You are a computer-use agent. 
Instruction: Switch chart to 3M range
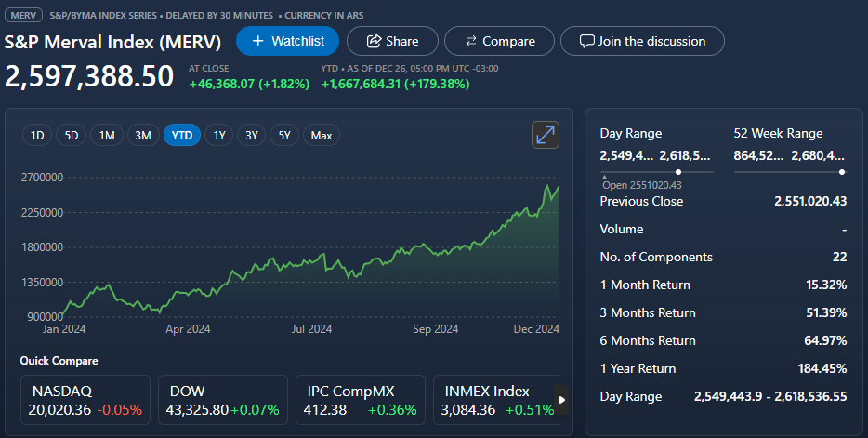pos(143,136)
